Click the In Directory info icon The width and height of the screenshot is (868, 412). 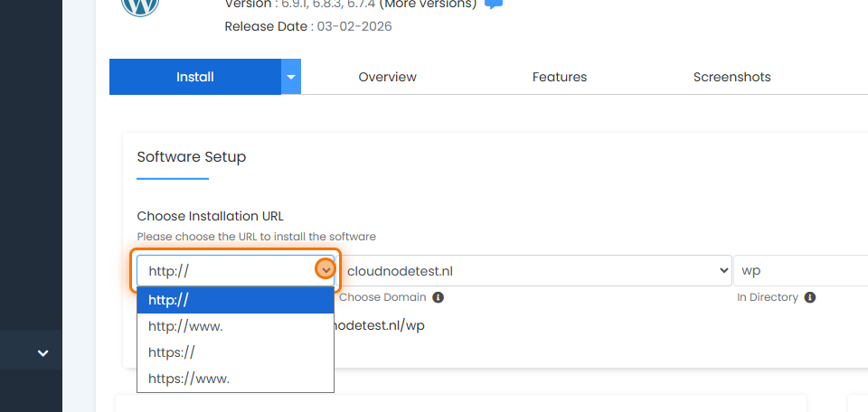(810, 297)
